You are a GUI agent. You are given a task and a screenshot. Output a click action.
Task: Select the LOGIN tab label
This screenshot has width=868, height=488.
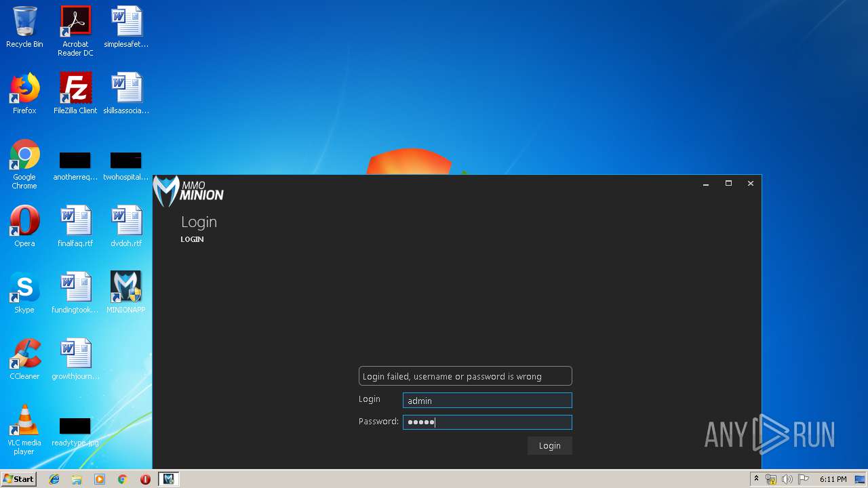point(192,239)
